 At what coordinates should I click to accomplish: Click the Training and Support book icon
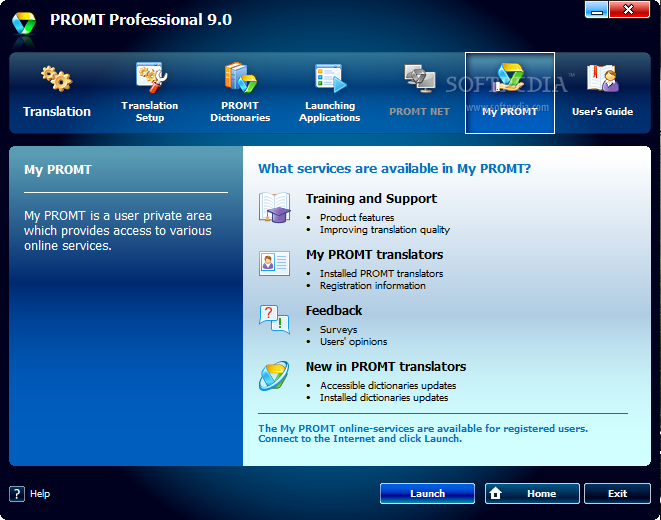tap(274, 207)
